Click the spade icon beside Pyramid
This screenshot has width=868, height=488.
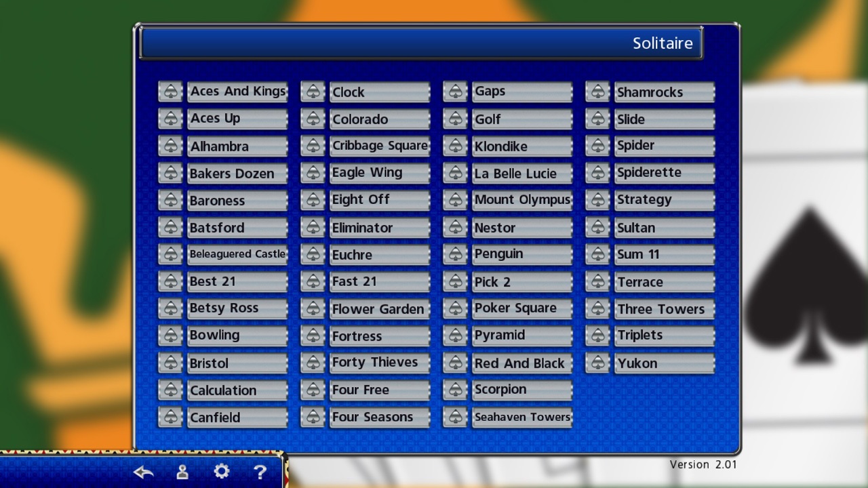pos(455,335)
